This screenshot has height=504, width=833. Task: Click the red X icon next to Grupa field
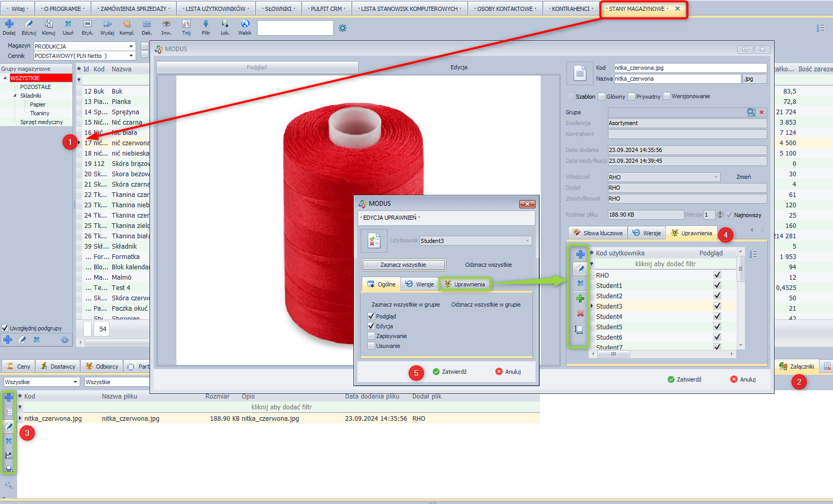762,112
